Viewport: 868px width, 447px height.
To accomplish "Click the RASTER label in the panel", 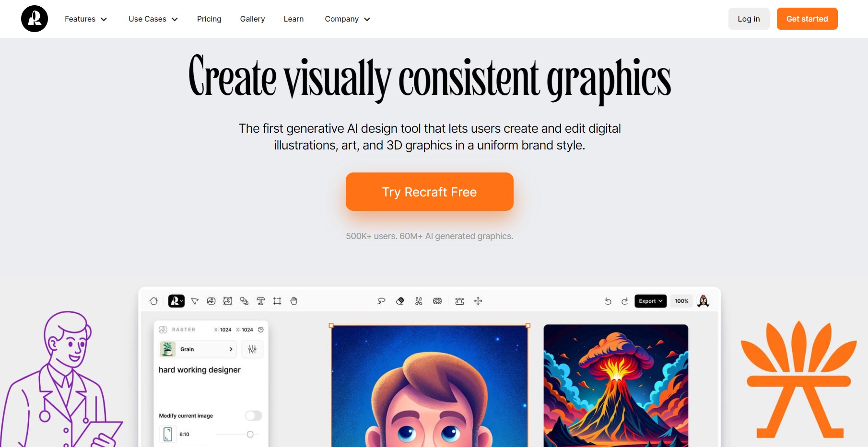I will click(184, 330).
